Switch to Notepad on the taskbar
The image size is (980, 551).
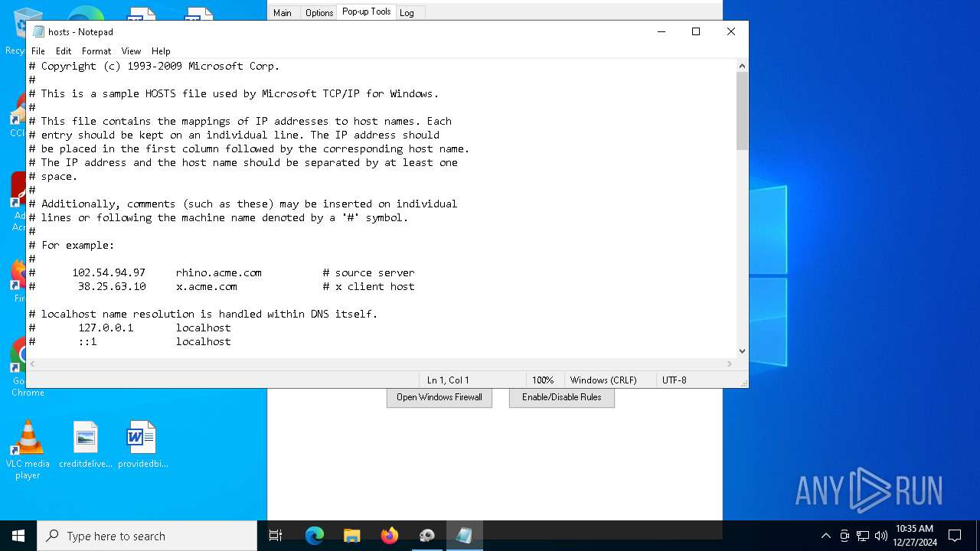tap(464, 536)
